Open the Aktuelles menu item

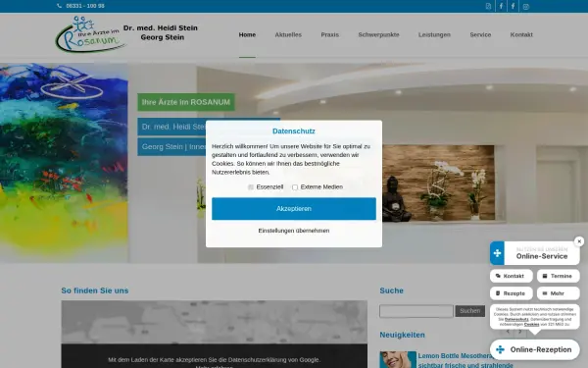pyautogui.click(x=288, y=34)
